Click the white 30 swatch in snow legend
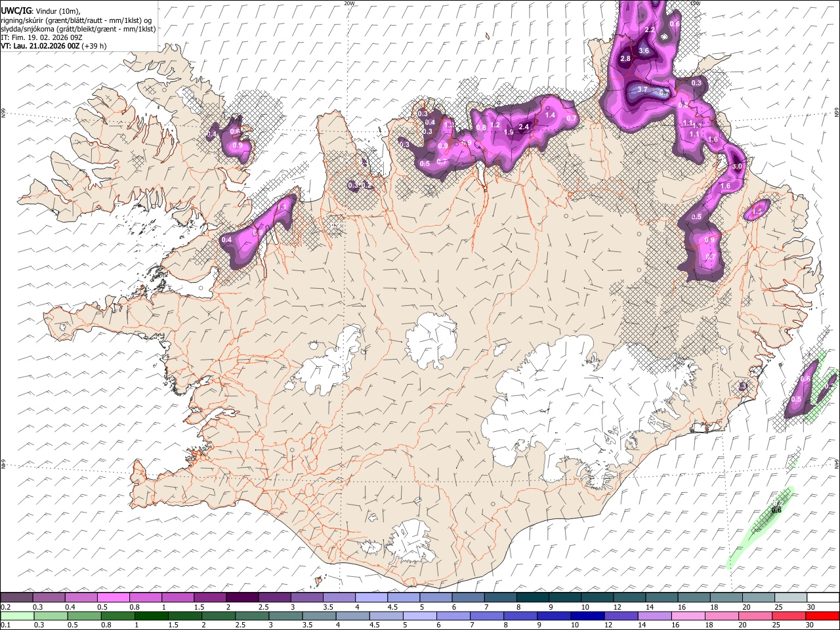840x630 pixels. (824, 598)
